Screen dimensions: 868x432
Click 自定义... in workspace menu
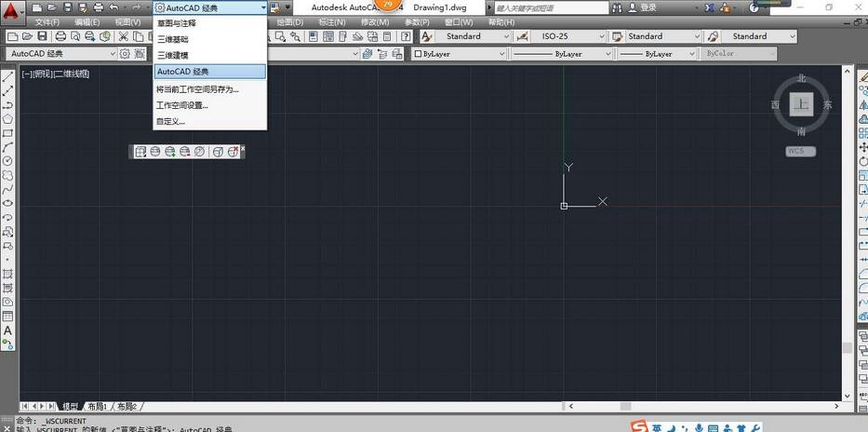(210, 121)
